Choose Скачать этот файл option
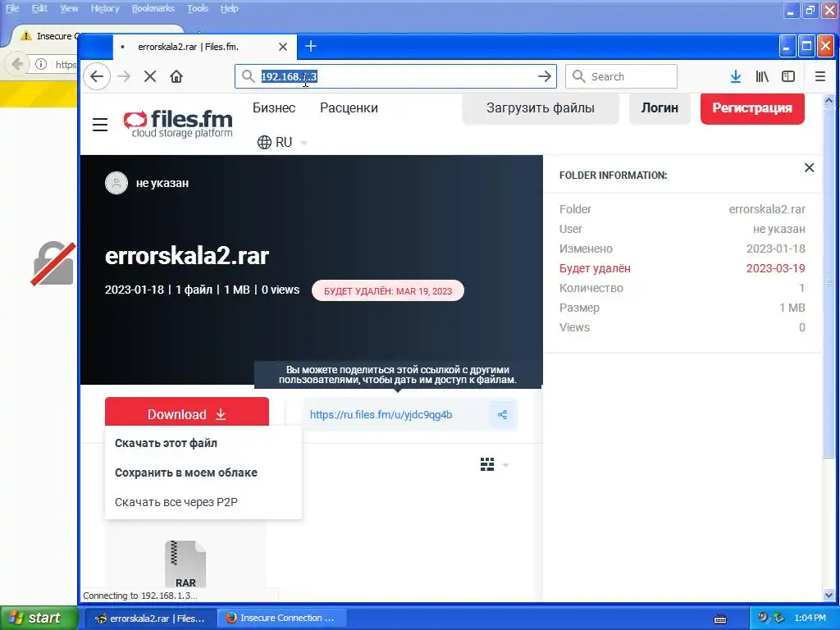Screen dimensions: 840x630 [x=166, y=443]
